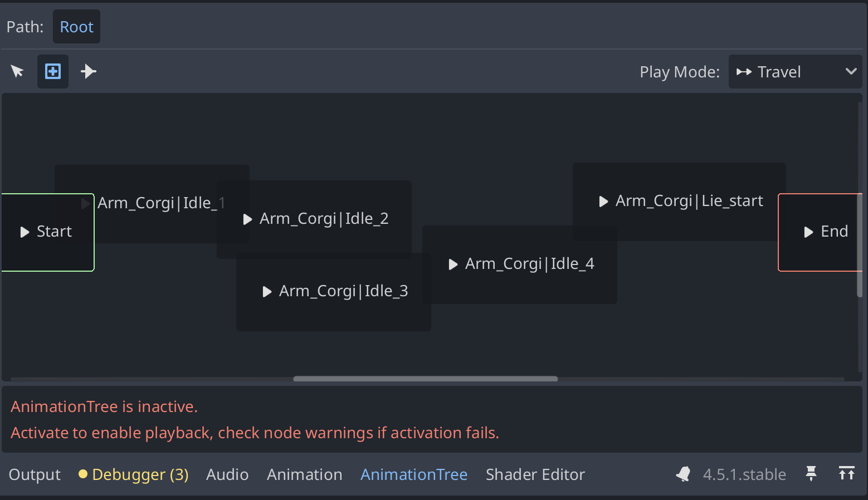Select the Arm_Corgi|Idle_1 state node
Image resolution: width=868 pixels, height=500 pixels.
(160, 203)
